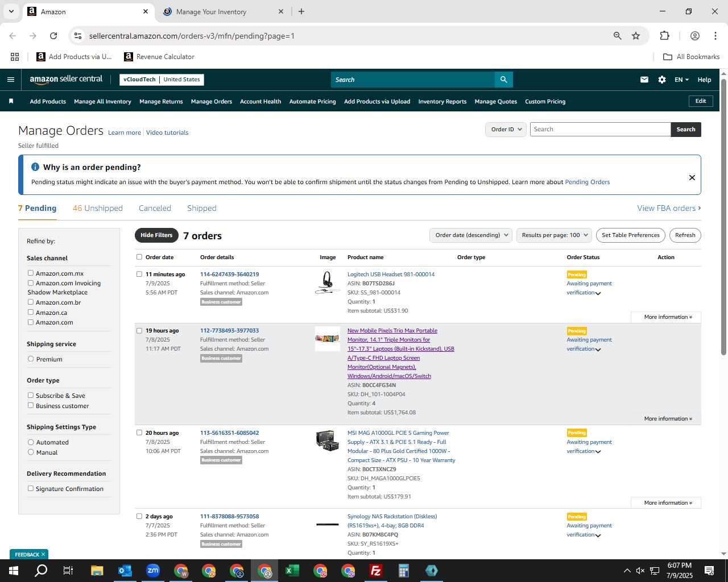Image resolution: width=728 pixels, height=582 pixels.
Task: Open order 112-7738493-3977033 link
Action: click(229, 331)
